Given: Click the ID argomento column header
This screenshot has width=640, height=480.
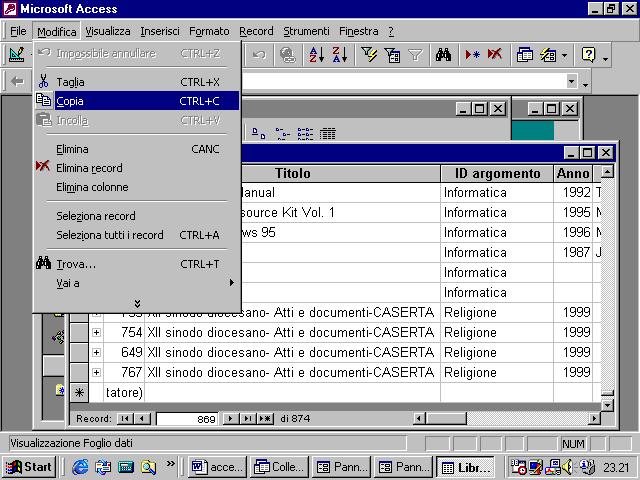Looking at the screenshot, I should [497, 173].
